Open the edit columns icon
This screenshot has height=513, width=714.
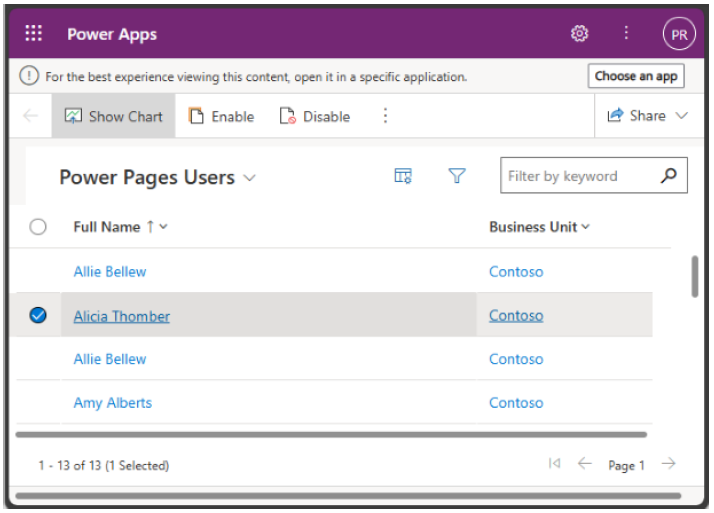pyautogui.click(x=403, y=177)
